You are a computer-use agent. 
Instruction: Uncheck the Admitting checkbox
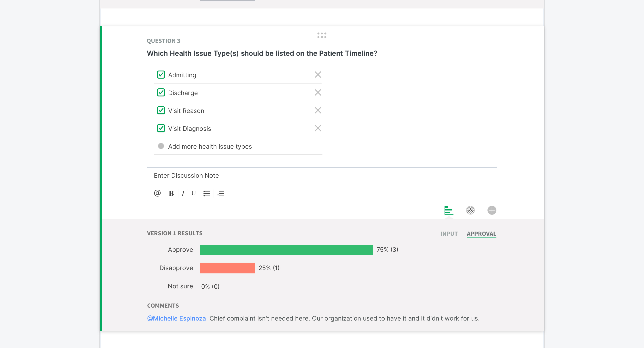click(161, 75)
